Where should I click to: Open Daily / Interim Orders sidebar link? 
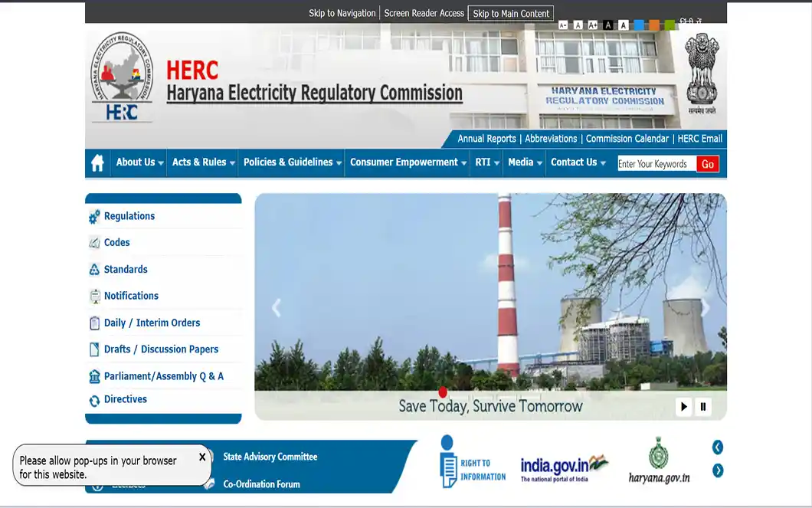coord(152,323)
